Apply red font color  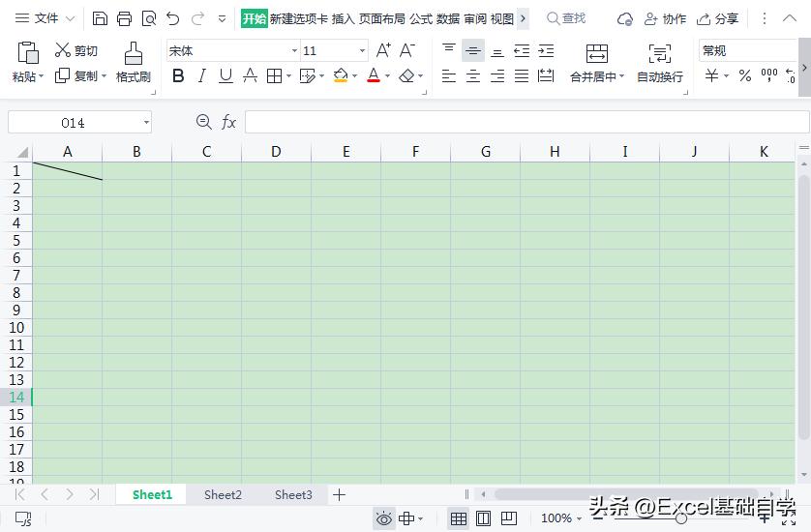pyautogui.click(x=374, y=76)
